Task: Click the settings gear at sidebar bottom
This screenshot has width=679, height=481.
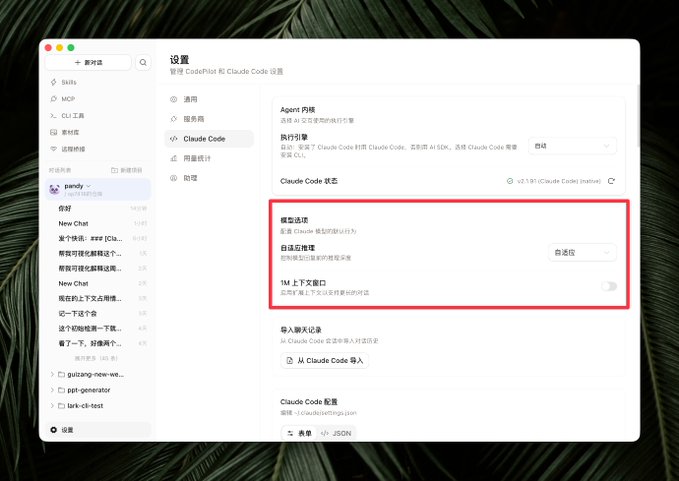Action: [54, 430]
